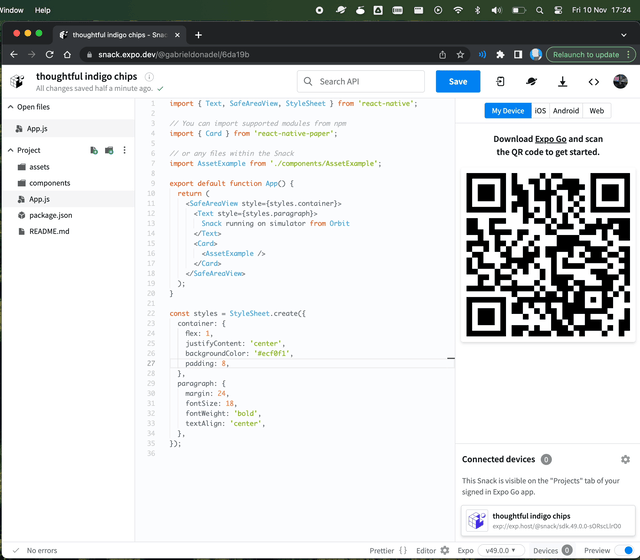Viewport: 640px width, 560px height.
Task: Open the embed code icon
Action: pyautogui.click(x=593, y=82)
